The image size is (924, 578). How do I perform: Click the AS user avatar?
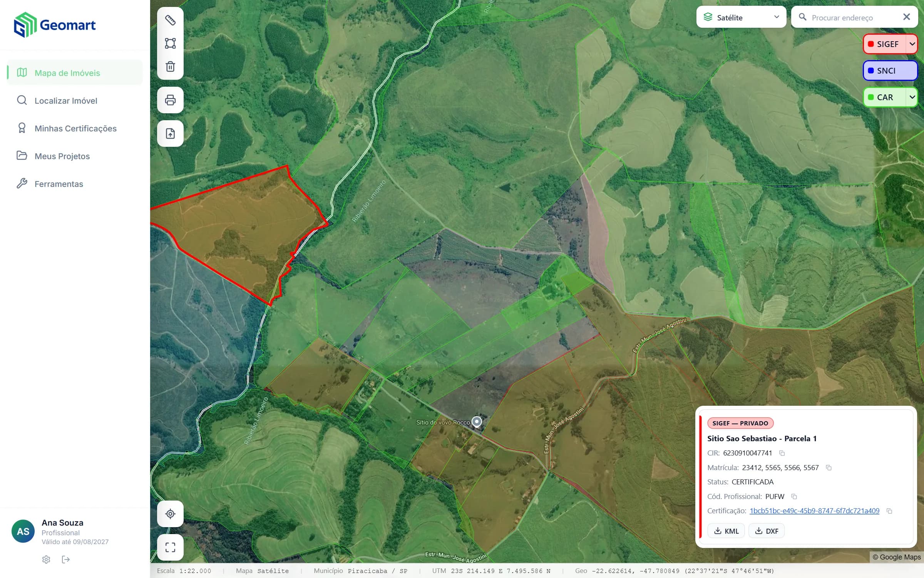coord(23,531)
